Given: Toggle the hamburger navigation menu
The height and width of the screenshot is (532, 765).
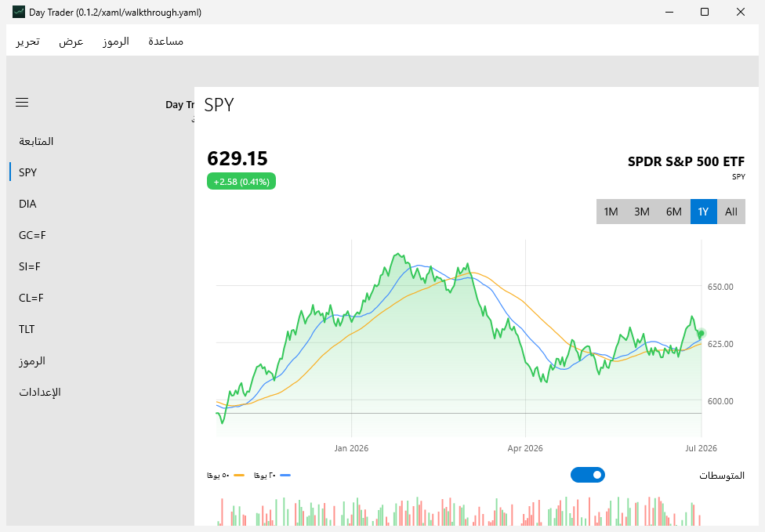Looking at the screenshot, I should click(22, 103).
